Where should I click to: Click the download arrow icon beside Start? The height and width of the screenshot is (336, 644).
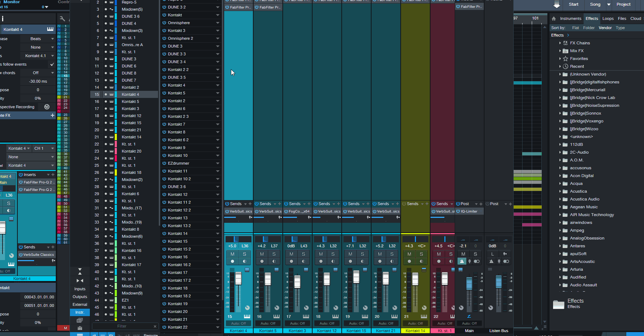point(557,5)
